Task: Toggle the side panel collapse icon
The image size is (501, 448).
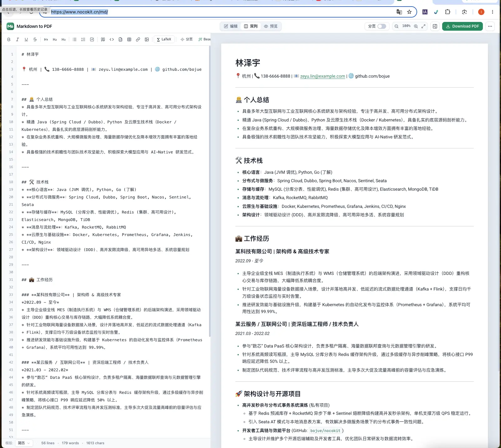Action: pos(435,26)
